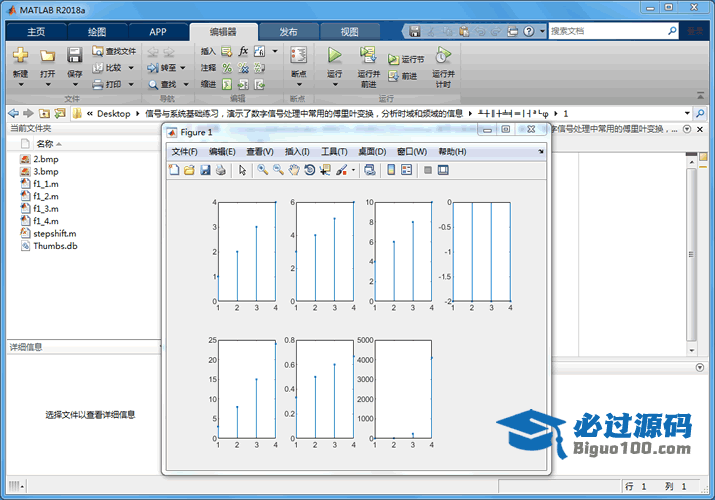Image resolution: width=715 pixels, height=500 pixels.
Task: Open the Edit menu in Figure 1
Action: tap(222, 152)
